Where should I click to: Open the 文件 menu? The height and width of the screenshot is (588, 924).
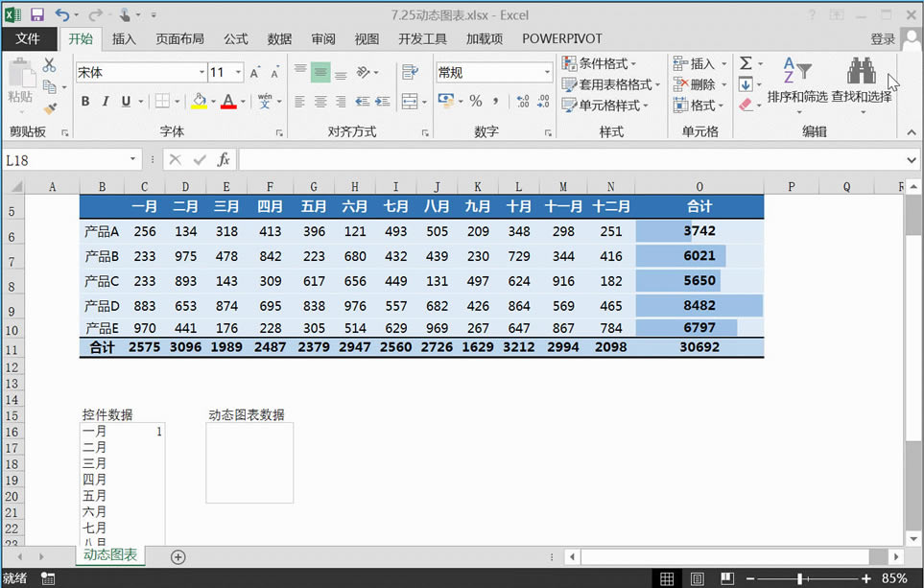(x=30, y=38)
